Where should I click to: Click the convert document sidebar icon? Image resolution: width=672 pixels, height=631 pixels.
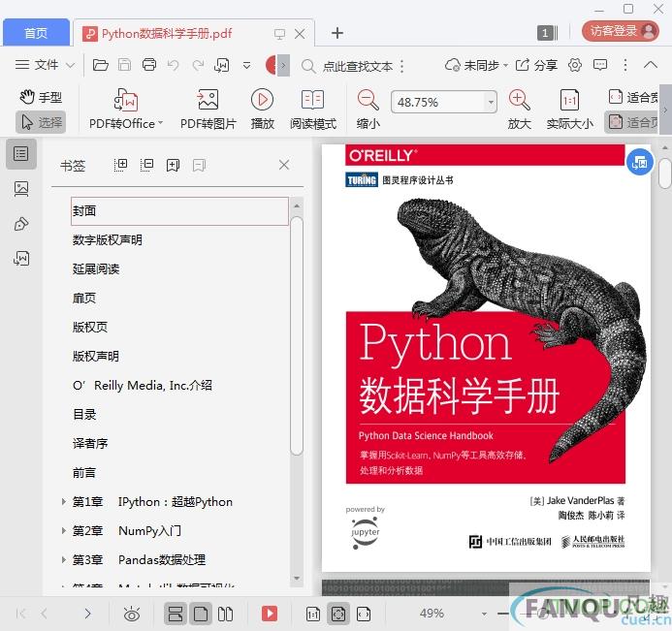coord(21,258)
